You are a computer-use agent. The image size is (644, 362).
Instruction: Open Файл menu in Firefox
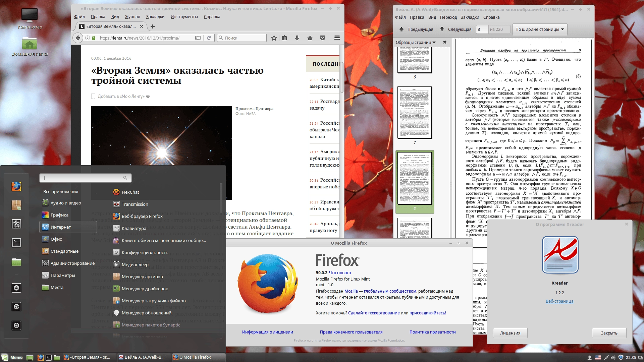(x=79, y=16)
